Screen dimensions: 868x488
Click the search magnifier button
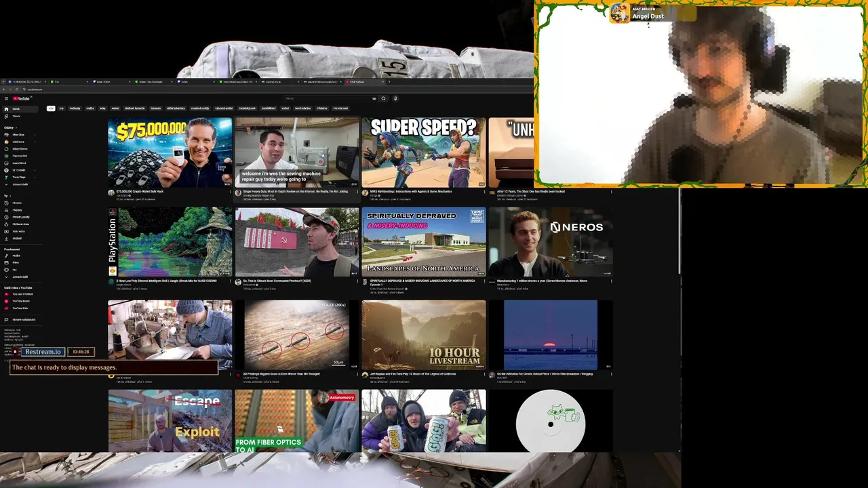click(383, 98)
